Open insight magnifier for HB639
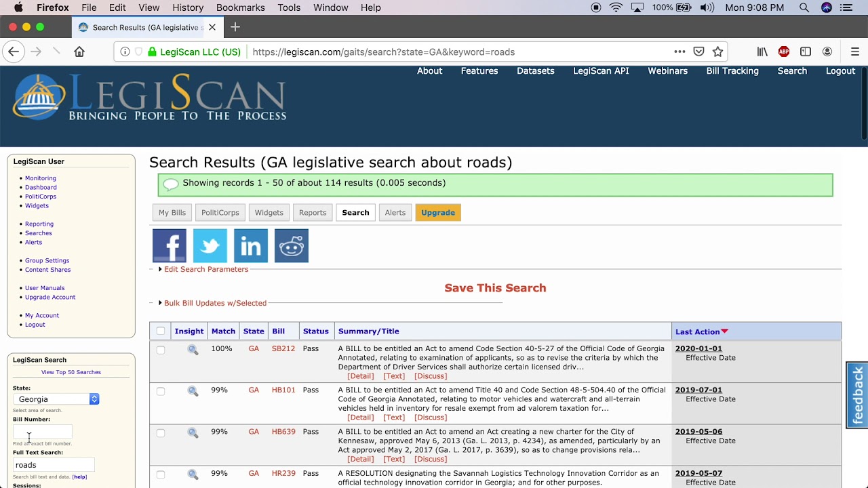The image size is (868, 488). click(193, 432)
